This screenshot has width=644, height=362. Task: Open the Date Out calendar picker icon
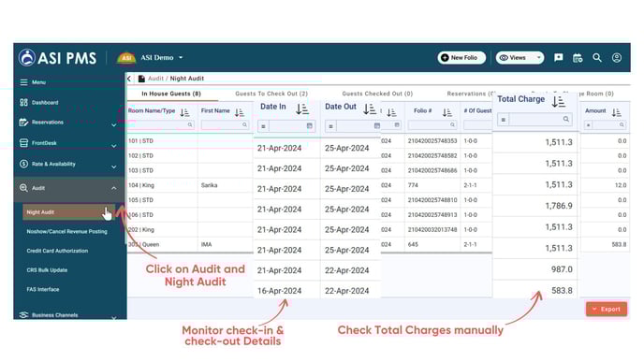tap(376, 125)
